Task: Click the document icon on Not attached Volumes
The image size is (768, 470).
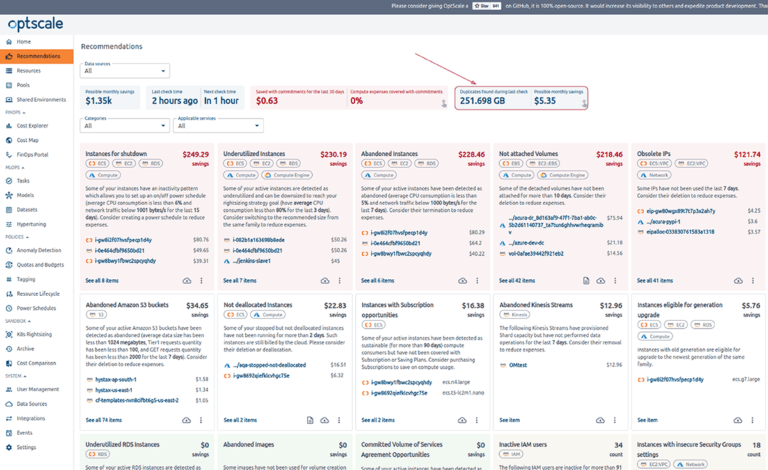Action: [x=586, y=281]
